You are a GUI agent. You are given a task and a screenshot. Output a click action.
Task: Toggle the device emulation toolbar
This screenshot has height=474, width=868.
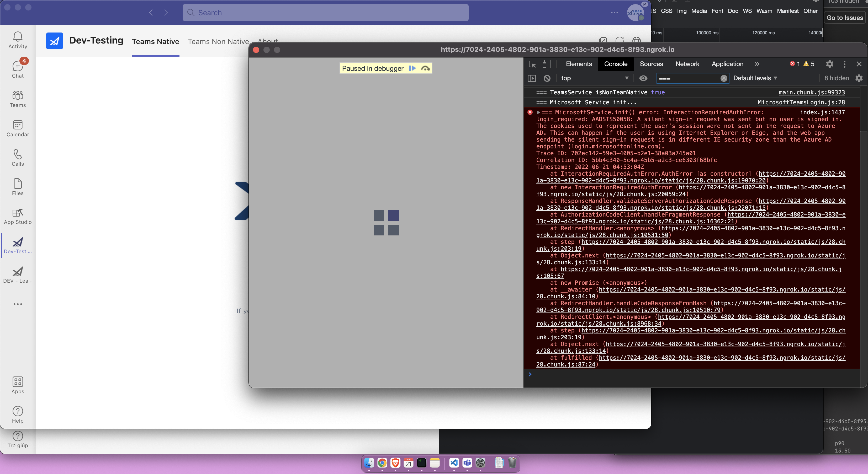coord(546,64)
